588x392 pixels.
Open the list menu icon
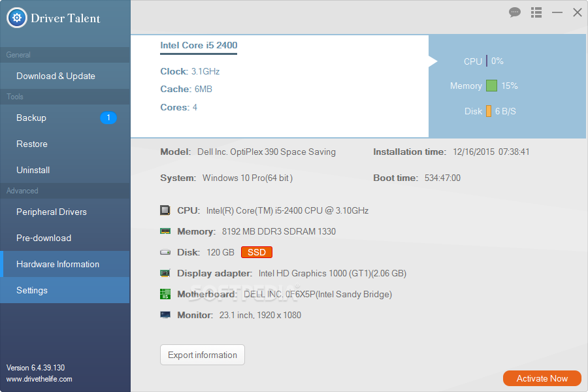536,12
